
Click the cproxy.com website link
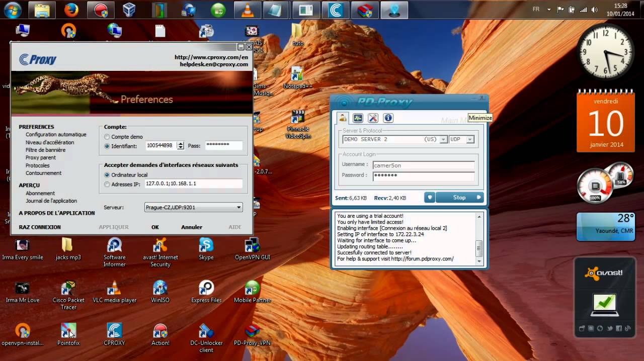pos(211,57)
